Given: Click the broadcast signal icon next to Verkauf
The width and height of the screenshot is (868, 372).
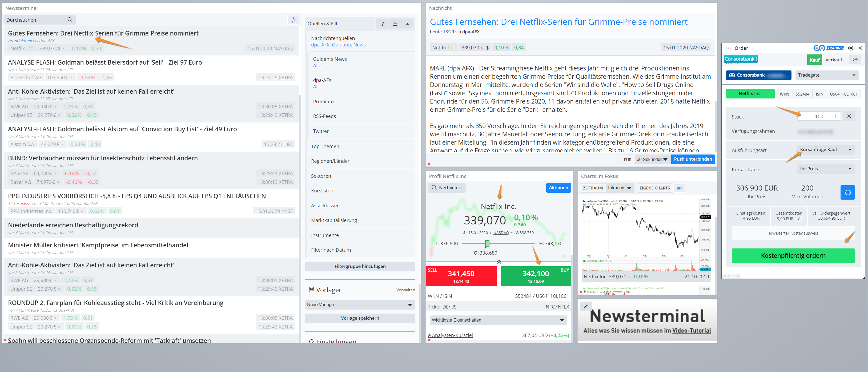Looking at the screenshot, I should [x=855, y=59].
